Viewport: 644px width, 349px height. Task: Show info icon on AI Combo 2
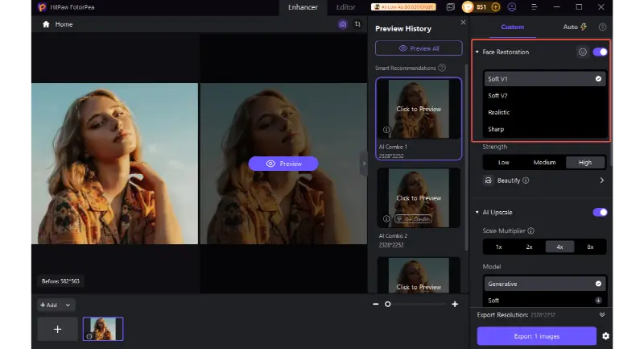coord(386,219)
